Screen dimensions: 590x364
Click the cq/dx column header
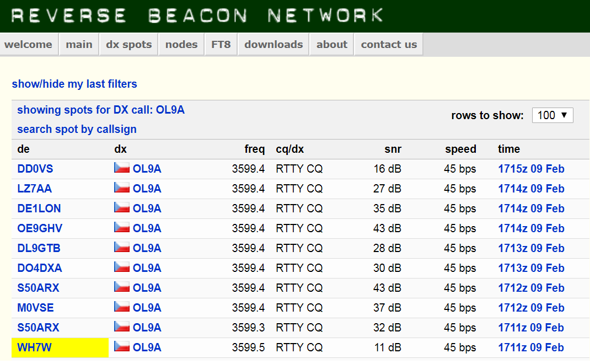click(x=289, y=149)
